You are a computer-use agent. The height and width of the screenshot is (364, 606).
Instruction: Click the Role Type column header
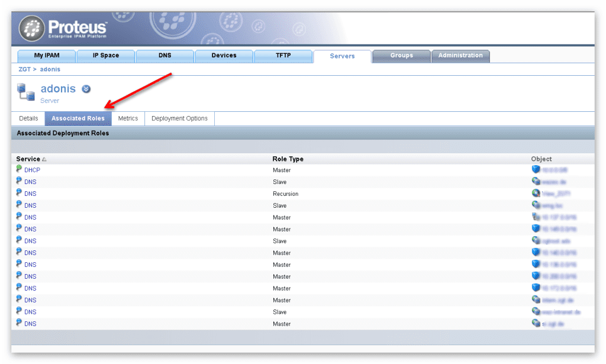pos(288,159)
